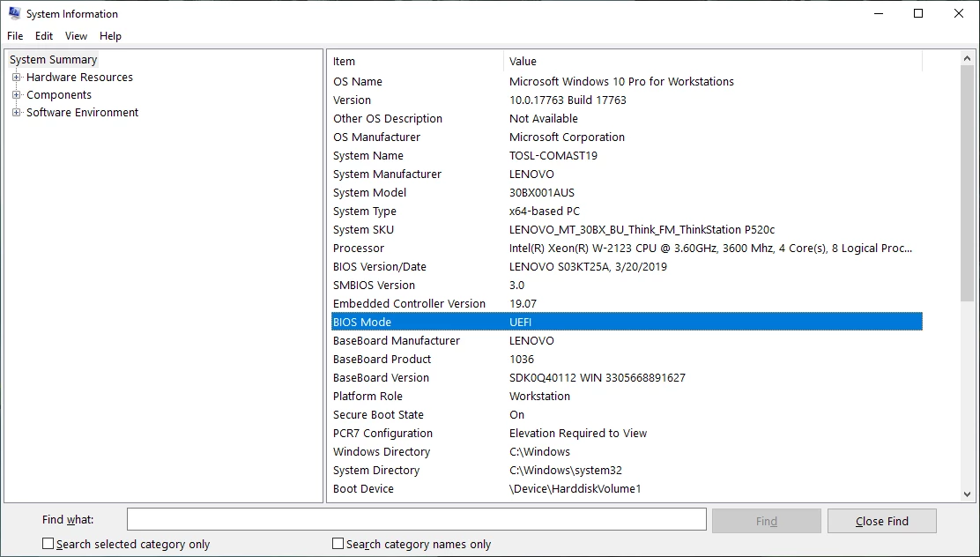This screenshot has height=557, width=980.
Task: Select the Windows Directory row
Action: (x=625, y=452)
